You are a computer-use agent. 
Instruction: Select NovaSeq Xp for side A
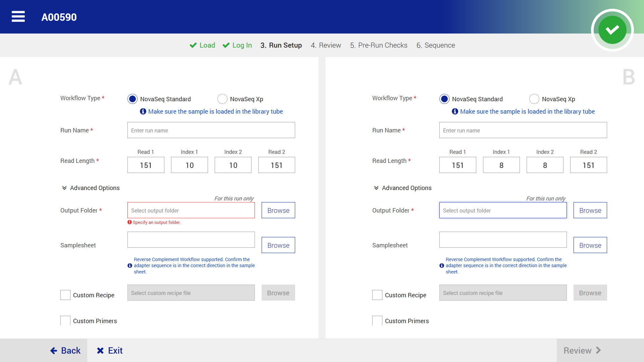[222, 99]
